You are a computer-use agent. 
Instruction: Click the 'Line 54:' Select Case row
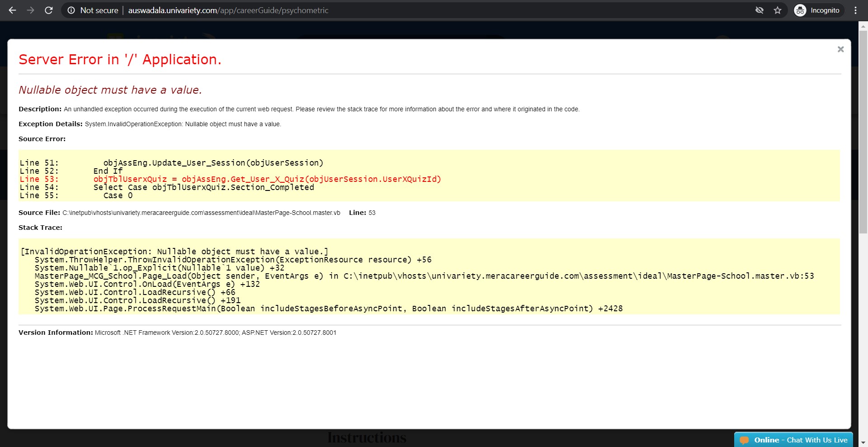pos(166,187)
